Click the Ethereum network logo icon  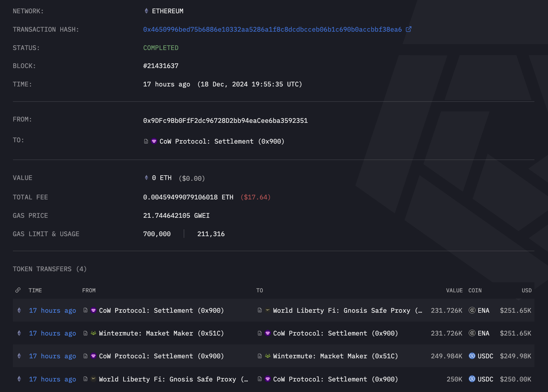click(146, 11)
